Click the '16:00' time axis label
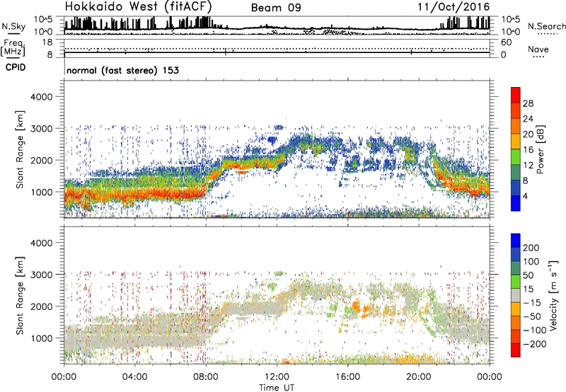 pos(347,377)
